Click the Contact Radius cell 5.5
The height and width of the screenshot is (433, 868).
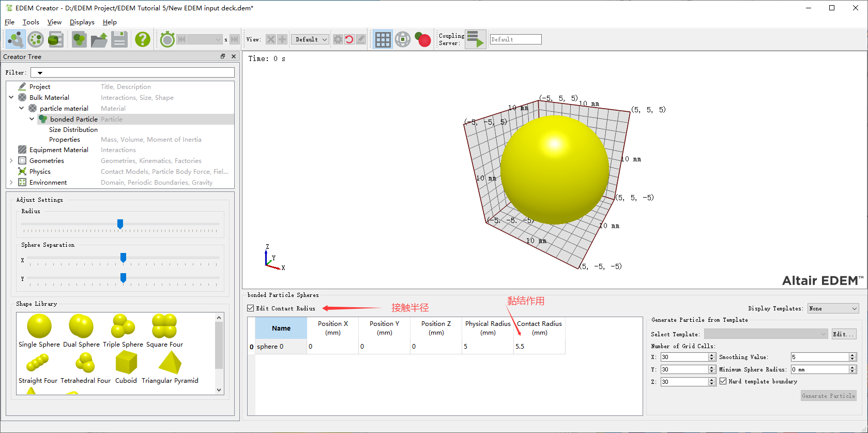pyautogui.click(x=539, y=347)
